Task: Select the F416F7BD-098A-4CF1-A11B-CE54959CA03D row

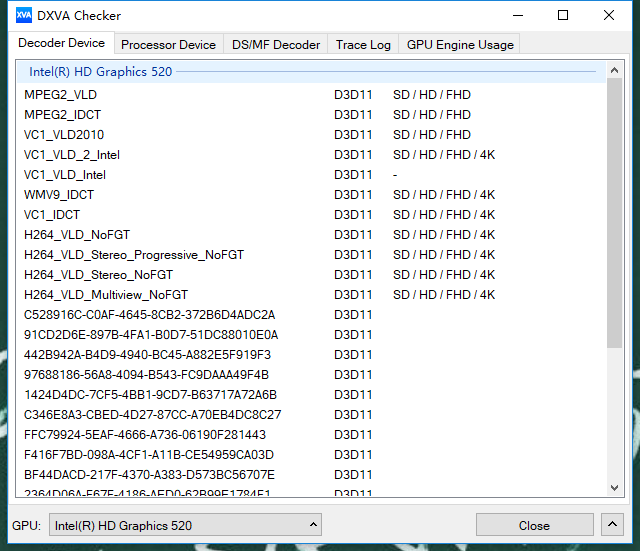Action: point(312,455)
